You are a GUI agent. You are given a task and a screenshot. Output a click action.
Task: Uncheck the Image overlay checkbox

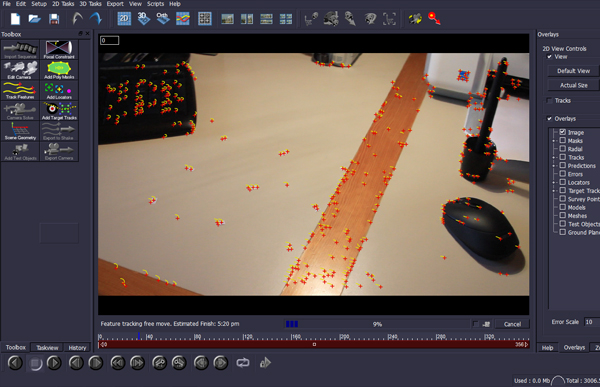(x=562, y=132)
